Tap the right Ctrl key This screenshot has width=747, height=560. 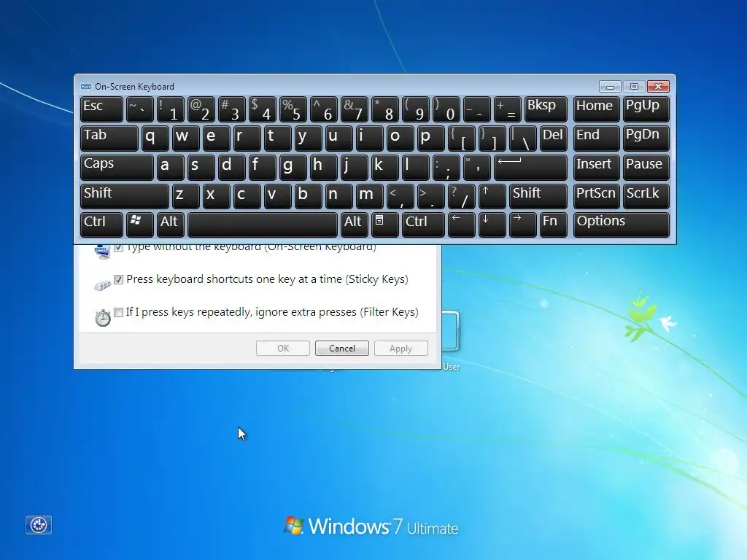coord(424,225)
